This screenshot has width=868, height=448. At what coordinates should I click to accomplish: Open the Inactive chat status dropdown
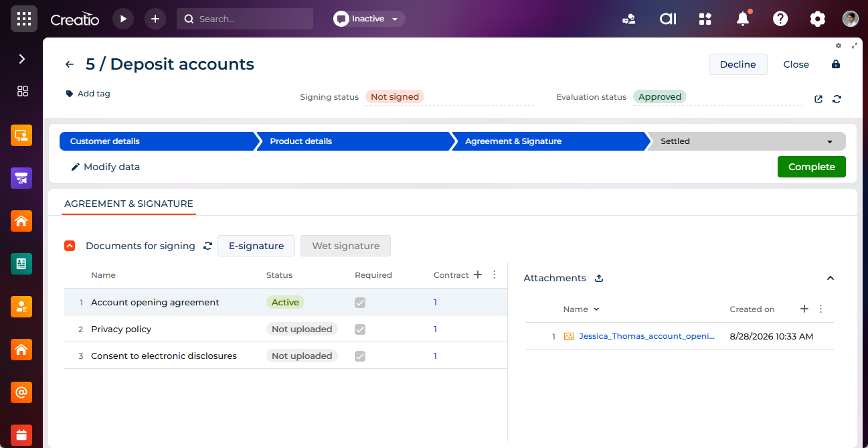pyautogui.click(x=369, y=19)
